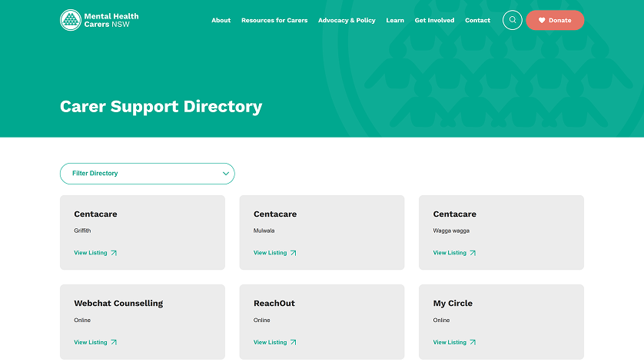Click the Webchat Counselling card title
This screenshot has height=362, width=644.
pyautogui.click(x=118, y=304)
